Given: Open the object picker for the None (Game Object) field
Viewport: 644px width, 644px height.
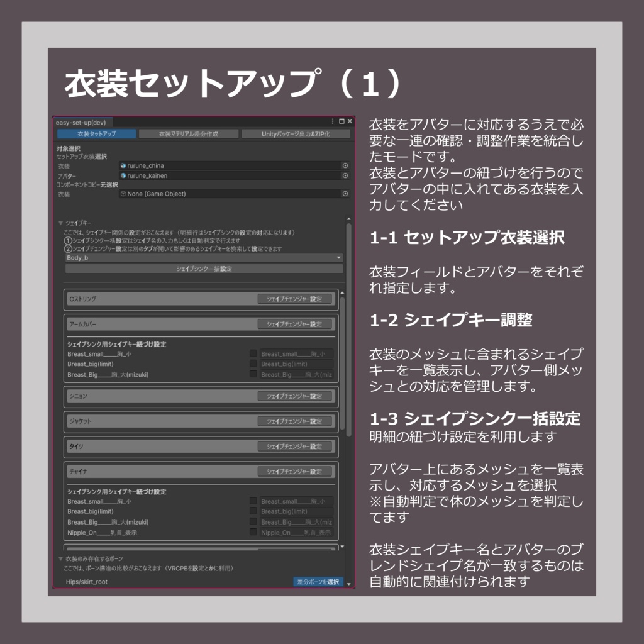Looking at the screenshot, I should [x=345, y=194].
